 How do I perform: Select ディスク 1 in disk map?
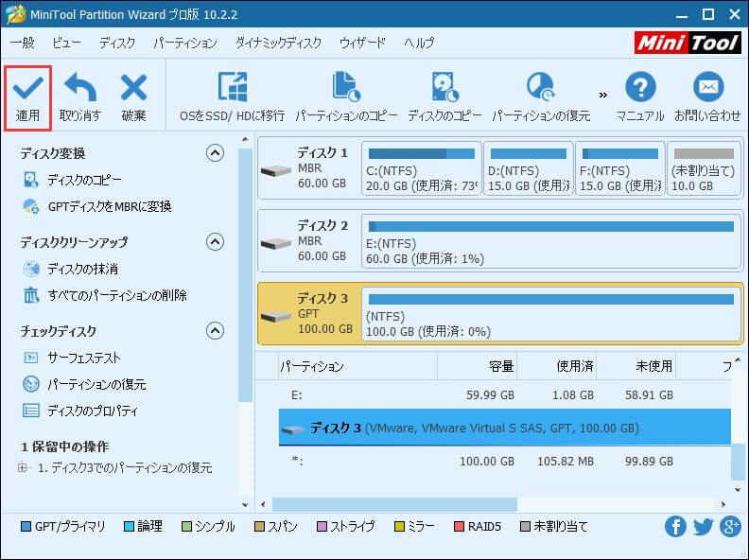[309, 168]
